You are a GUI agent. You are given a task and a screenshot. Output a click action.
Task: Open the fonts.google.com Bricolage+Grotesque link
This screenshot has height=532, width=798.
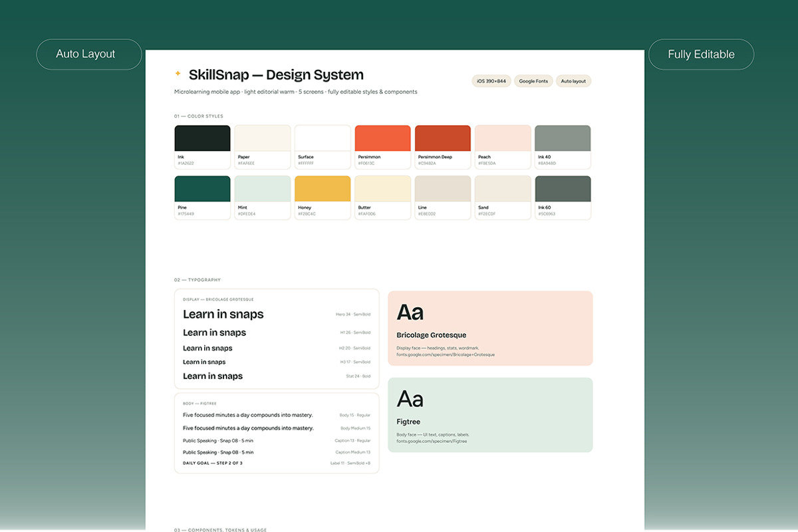pyautogui.click(x=446, y=354)
